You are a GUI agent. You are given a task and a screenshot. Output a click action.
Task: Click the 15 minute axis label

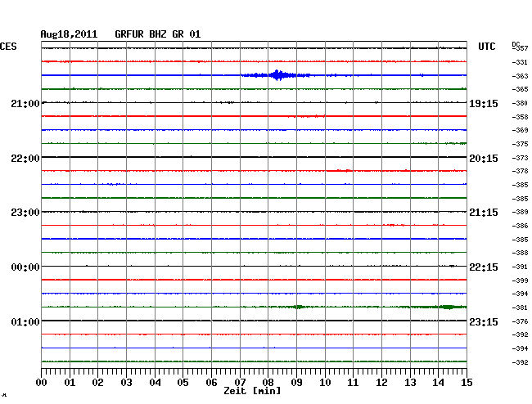pyautogui.click(x=467, y=383)
